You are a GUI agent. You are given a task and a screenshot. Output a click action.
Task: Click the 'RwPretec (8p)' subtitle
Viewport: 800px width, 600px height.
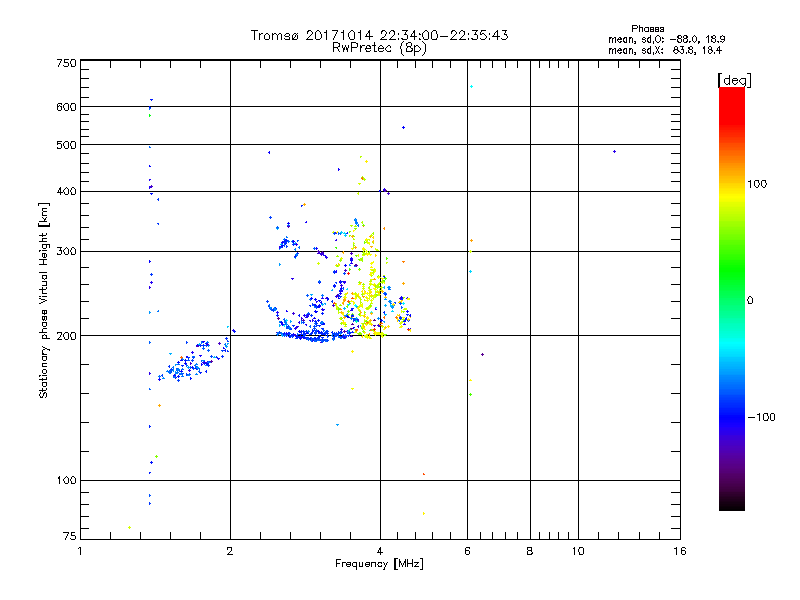pos(379,48)
